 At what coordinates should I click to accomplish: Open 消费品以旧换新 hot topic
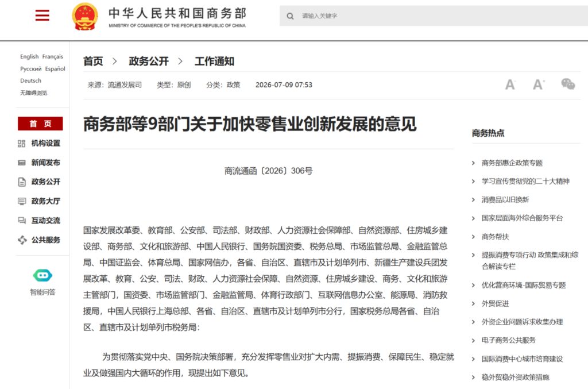pos(505,199)
